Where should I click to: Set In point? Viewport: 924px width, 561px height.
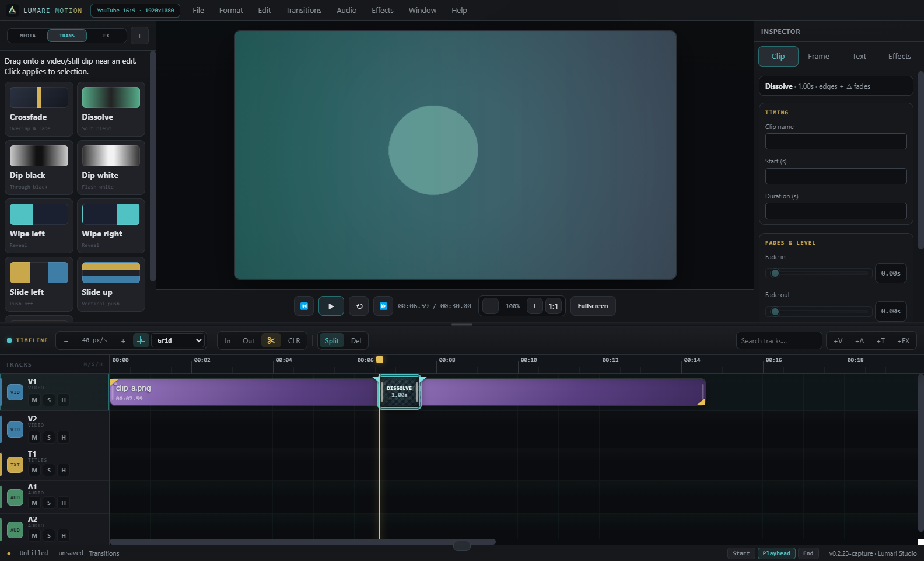(x=228, y=341)
